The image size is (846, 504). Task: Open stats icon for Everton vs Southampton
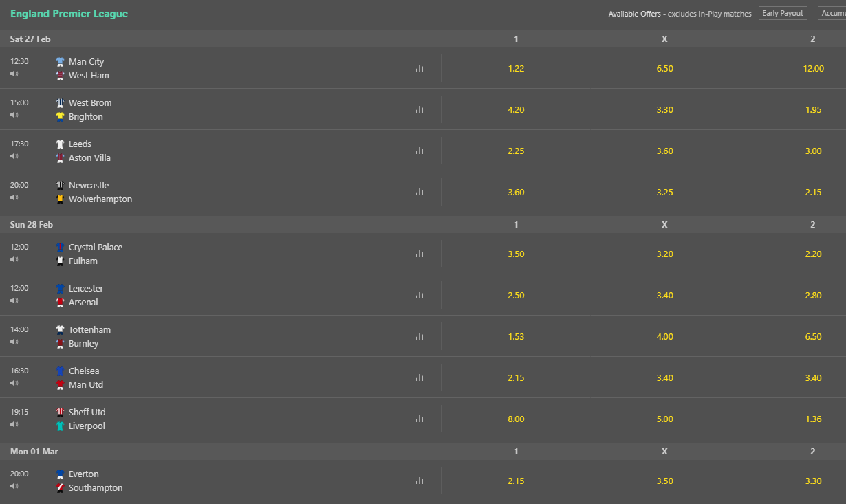tap(419, 481)
